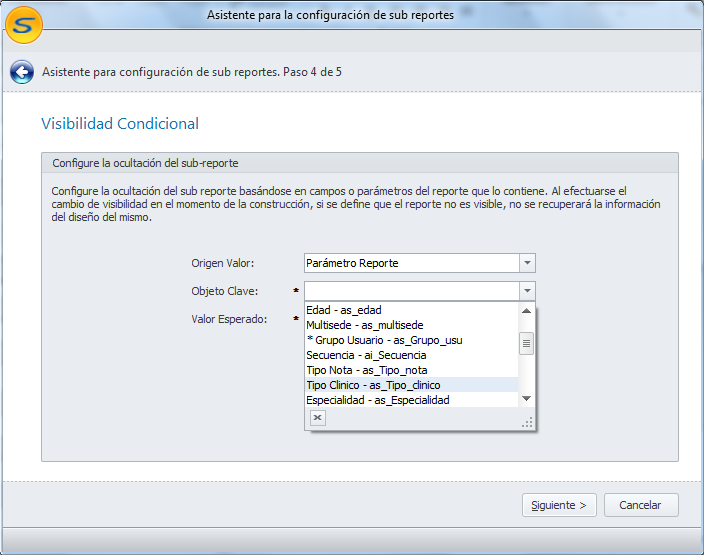Click the Cancelar button
The width and height of the screenshot is (704, 555).
(x=640, y=505)
